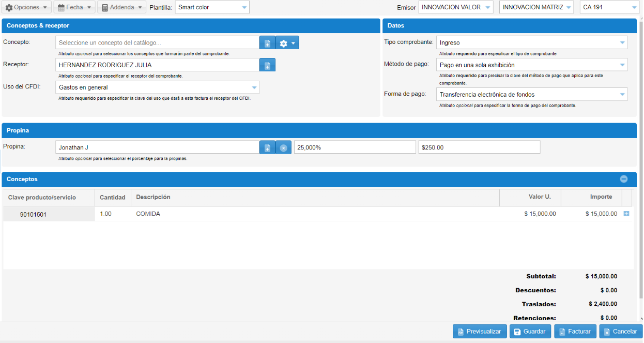Open the Uso del CFDI dropdown
The width and height of the screenshot is (644, 343).
tap(157, 87)
